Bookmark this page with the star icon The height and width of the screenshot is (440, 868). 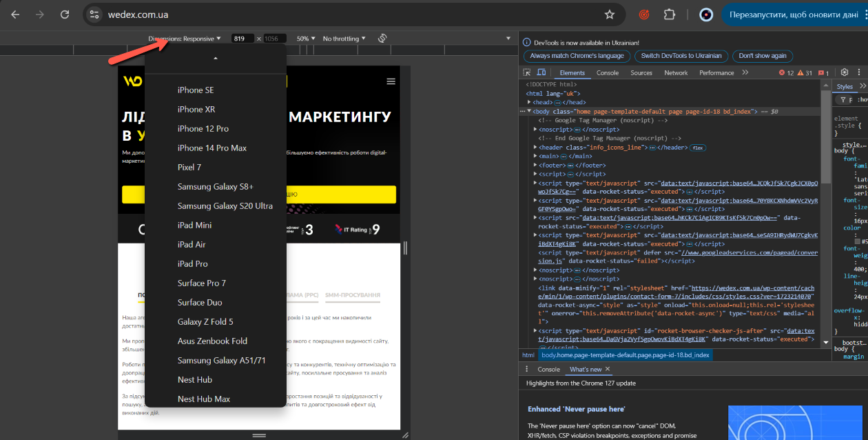coord(609,14)
